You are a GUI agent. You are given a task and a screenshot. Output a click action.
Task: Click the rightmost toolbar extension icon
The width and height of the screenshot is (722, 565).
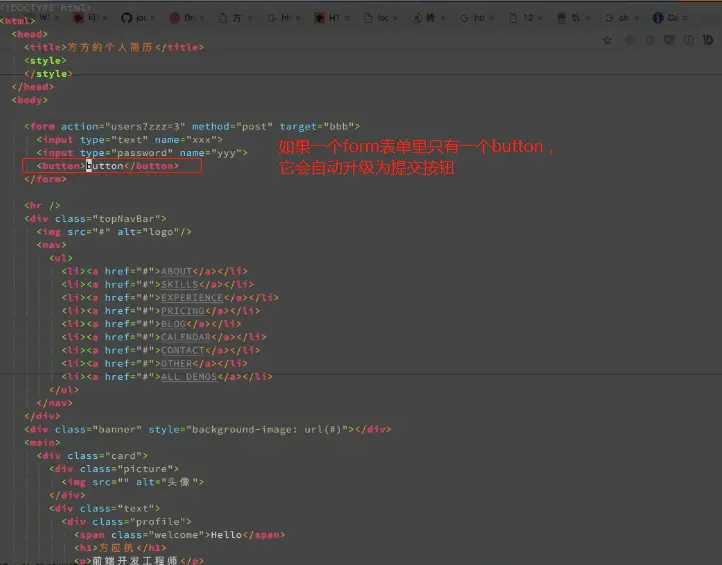click(x=708, y=40)
